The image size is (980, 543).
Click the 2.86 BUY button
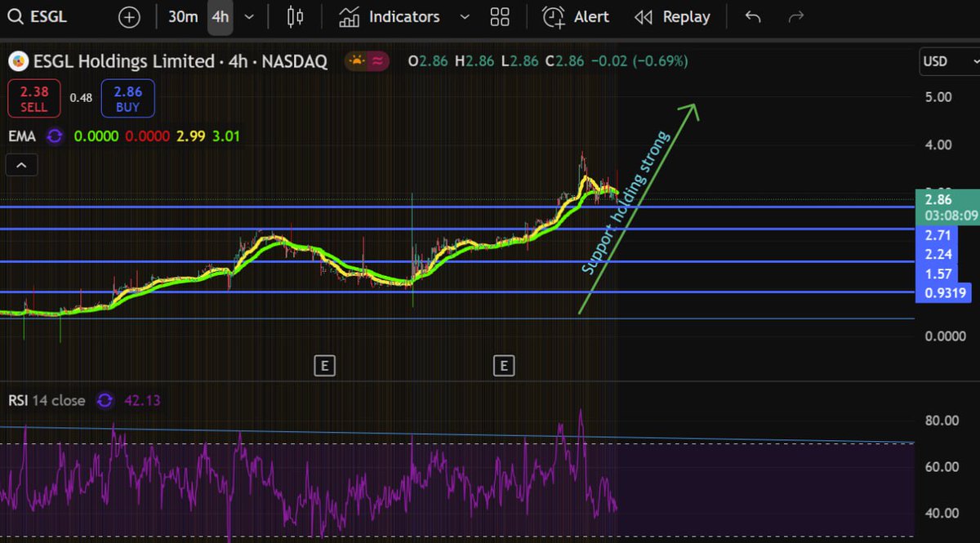click(x=127, y=98)
